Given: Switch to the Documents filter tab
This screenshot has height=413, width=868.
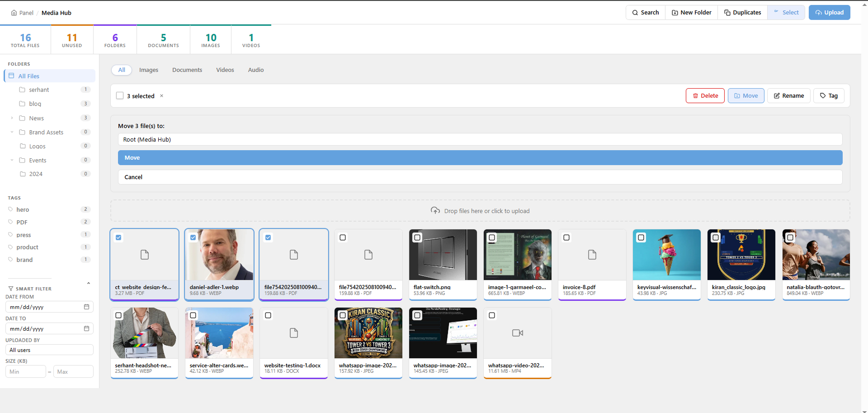Looking at the screenshot, I should 187,70.
